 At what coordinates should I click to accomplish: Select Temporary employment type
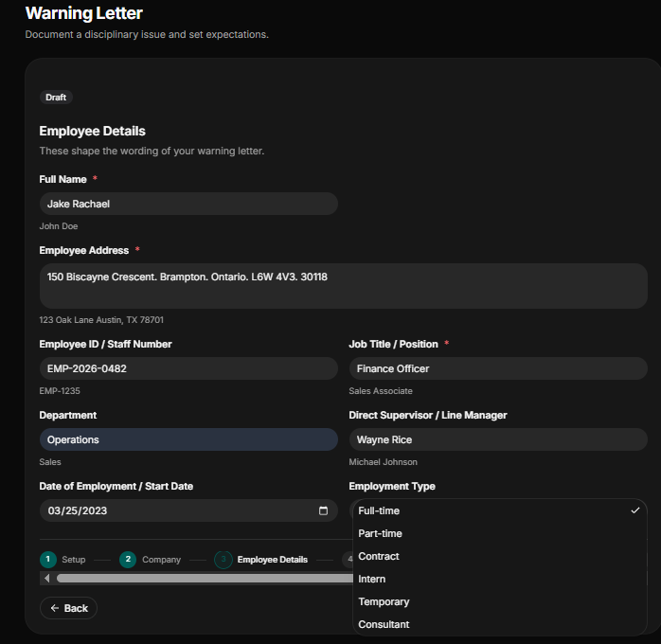tap(500, 601)
